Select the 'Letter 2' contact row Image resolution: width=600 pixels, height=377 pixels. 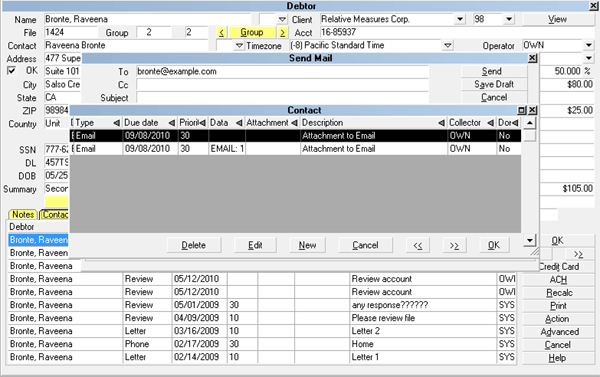point(262,331)
